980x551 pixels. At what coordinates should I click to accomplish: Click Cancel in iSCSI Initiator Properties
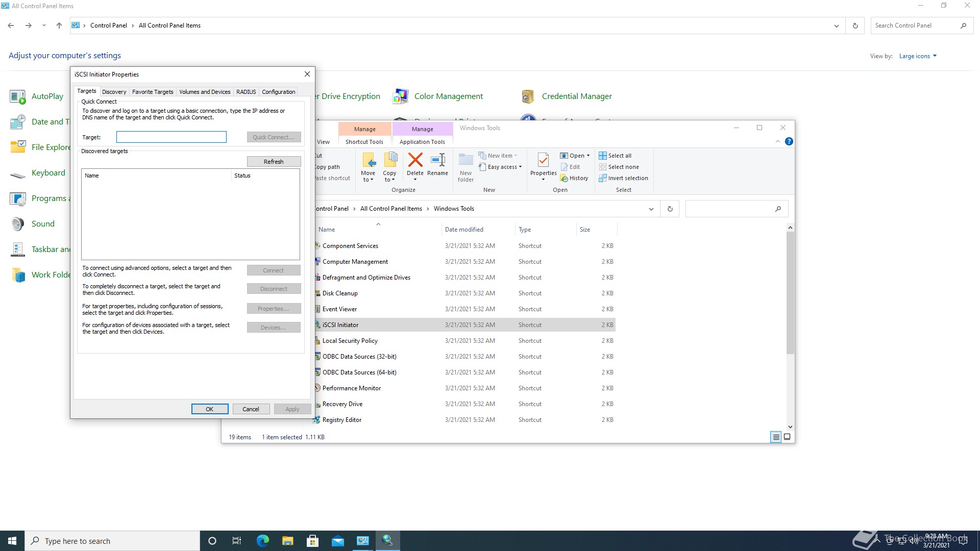251,409
